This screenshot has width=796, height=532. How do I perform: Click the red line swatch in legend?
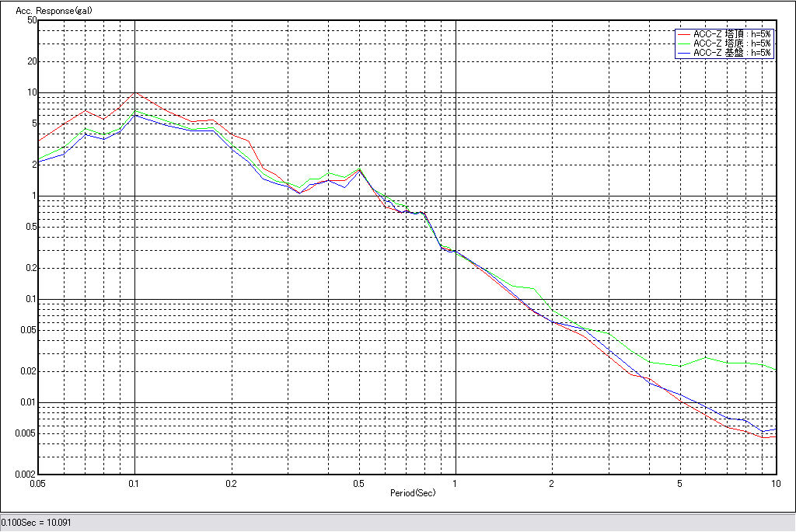[x=684, y=34]
